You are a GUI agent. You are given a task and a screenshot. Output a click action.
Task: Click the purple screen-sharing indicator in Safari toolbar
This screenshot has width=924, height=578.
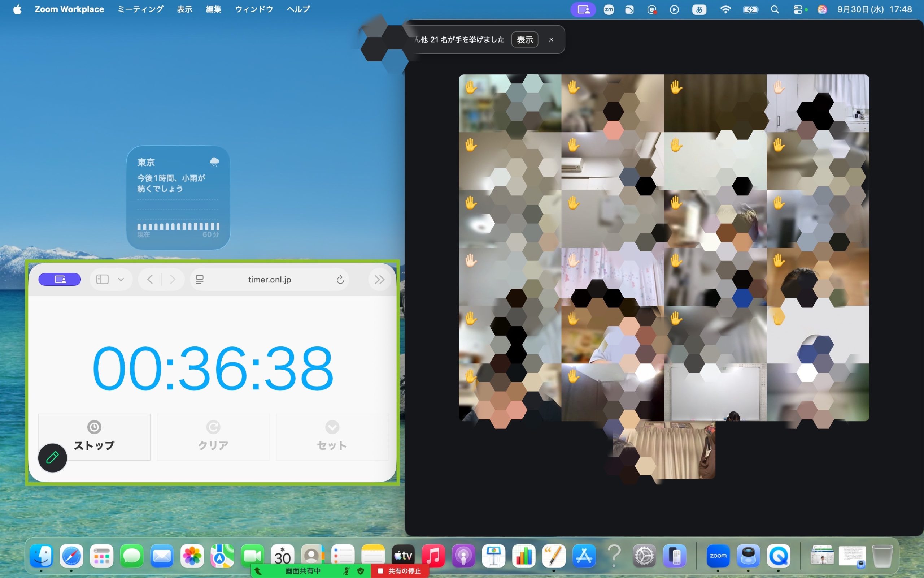pyautogui.click(x=60, y=280)
